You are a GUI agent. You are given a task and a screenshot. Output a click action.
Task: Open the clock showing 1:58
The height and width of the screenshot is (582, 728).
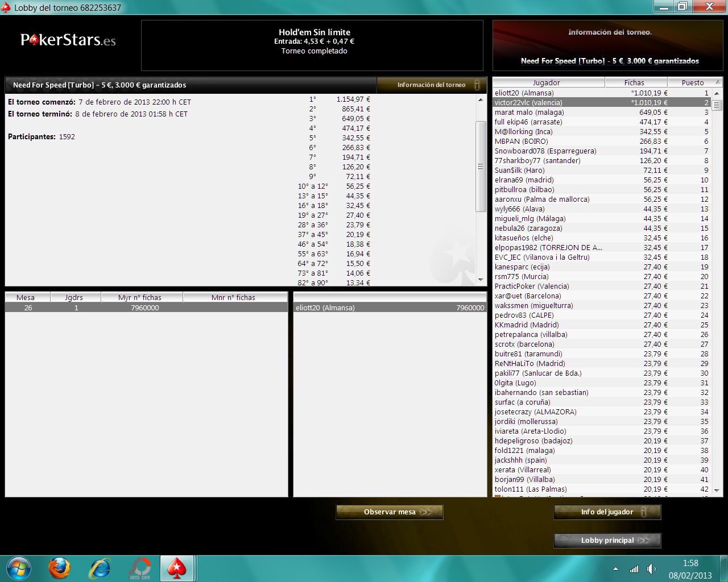click(690, 563)
